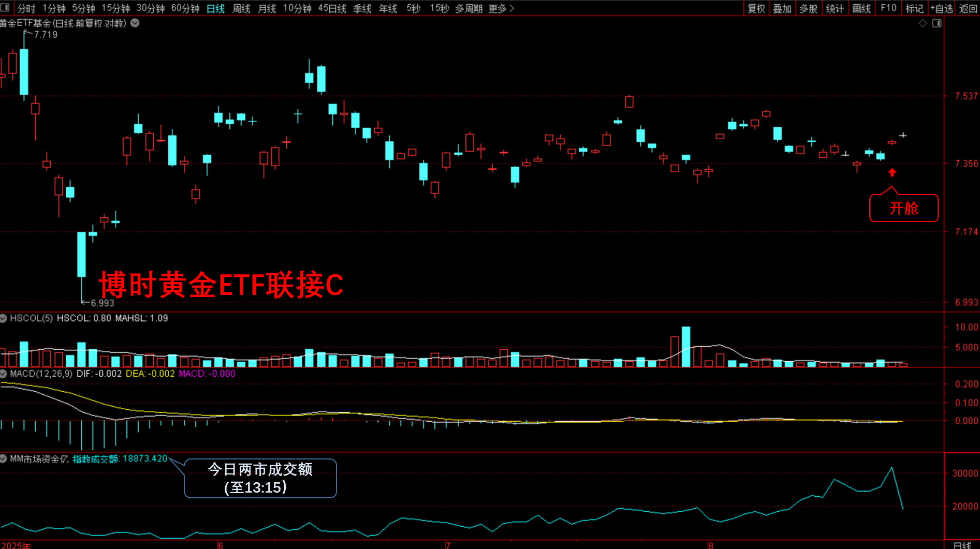Switch to 月线 monthly chart

pos(267,8)
